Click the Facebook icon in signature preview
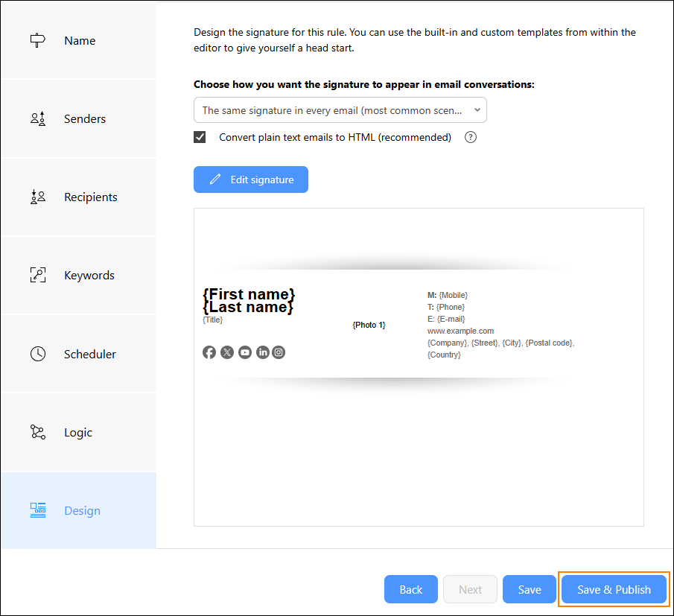 [209, 352]
